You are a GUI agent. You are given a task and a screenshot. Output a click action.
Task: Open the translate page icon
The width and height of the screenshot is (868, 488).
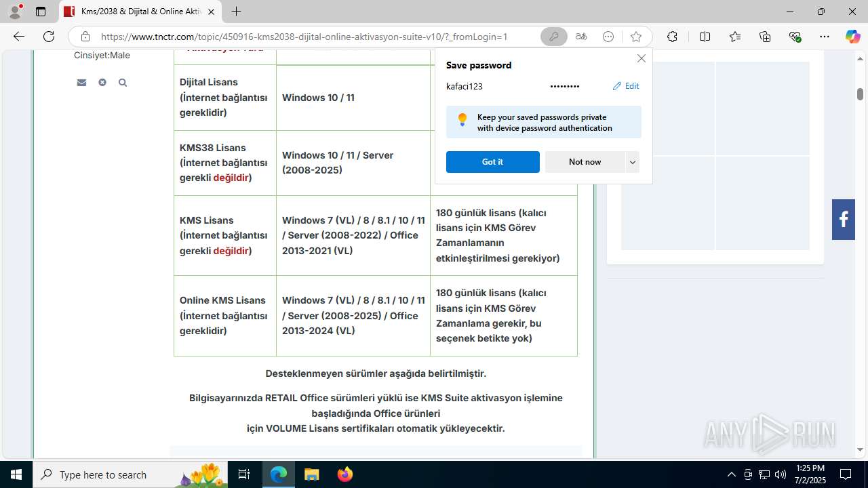(x=581, y=37)
